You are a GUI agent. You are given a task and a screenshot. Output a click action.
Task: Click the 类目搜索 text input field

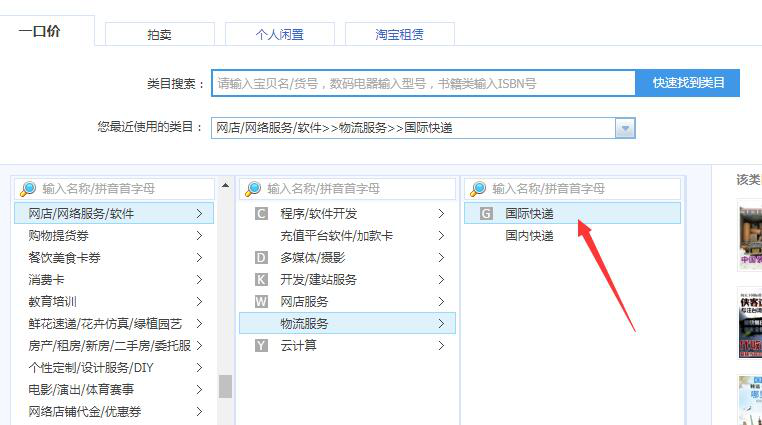(x=423, y=83)
